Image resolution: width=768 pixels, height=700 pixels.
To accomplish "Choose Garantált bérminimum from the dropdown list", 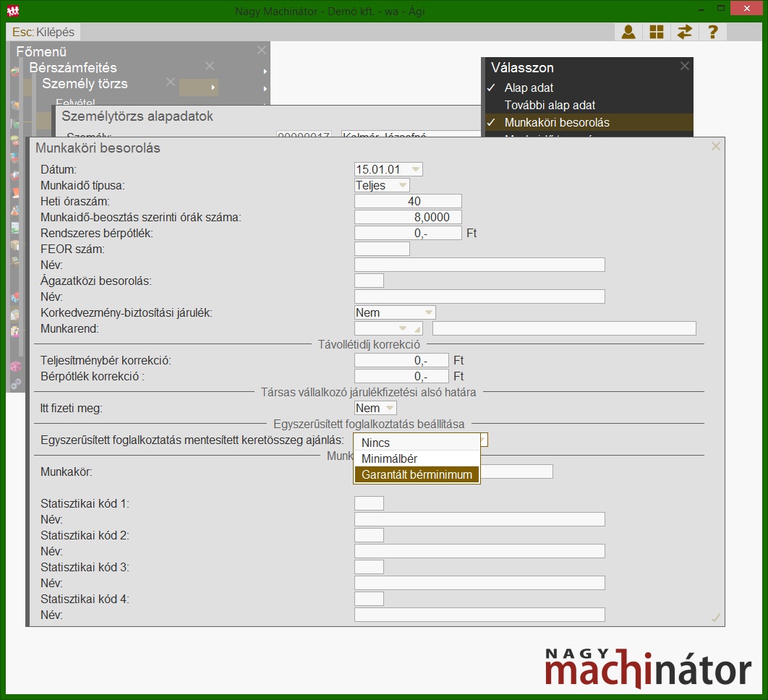I will click(416, 474).
